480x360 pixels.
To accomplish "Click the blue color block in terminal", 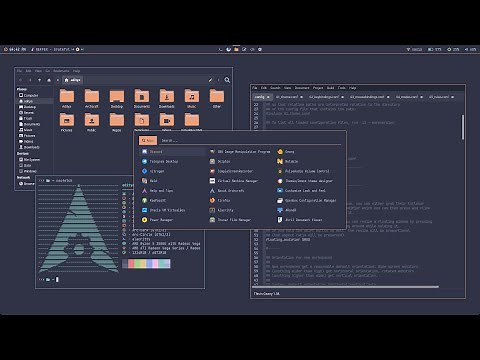I will (149, 264).
